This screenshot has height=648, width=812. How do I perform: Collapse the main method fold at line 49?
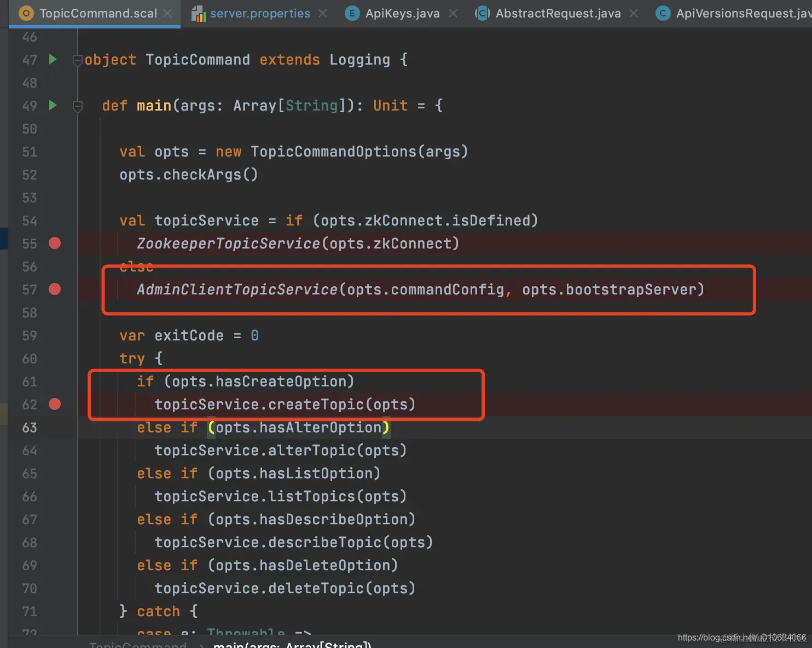(x=78, y=106)
